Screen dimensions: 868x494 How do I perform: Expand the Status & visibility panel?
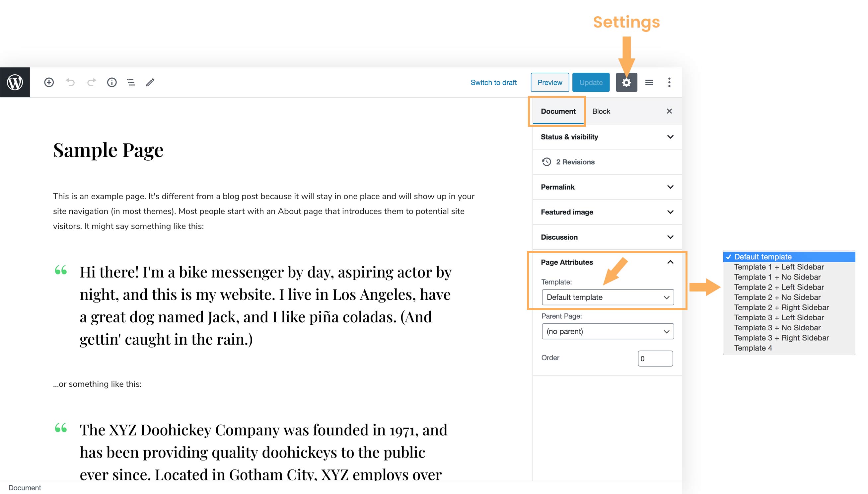click(607, 137)
